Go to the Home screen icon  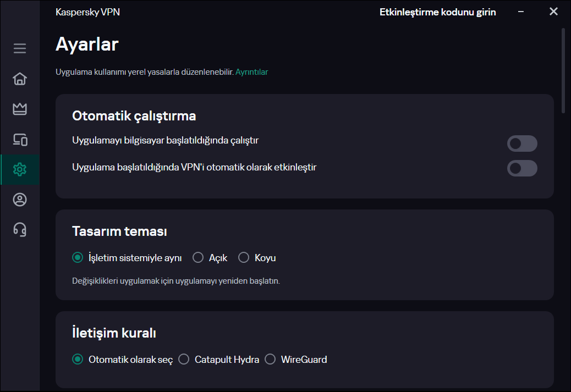(x=20, y=79)
